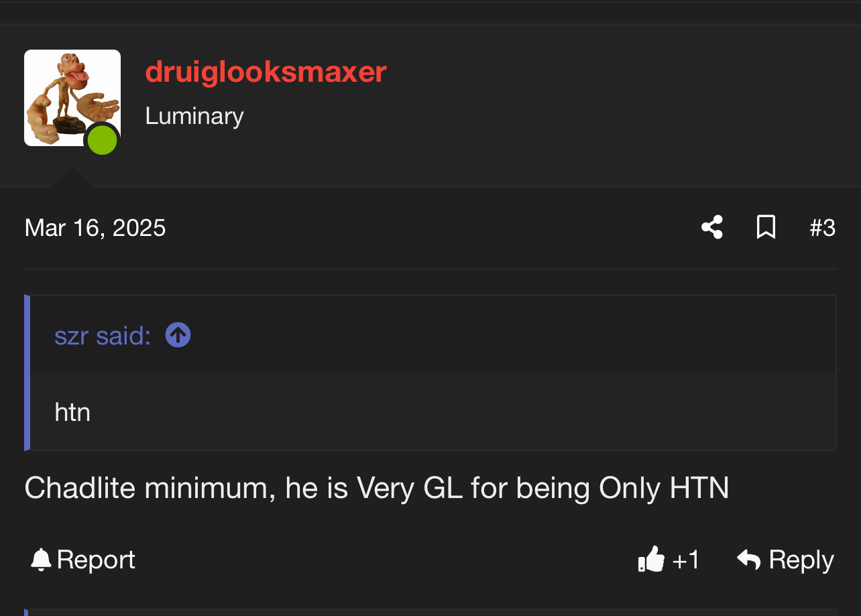Open the druiglooksmaxer username profile link

(x=266, y=72)
